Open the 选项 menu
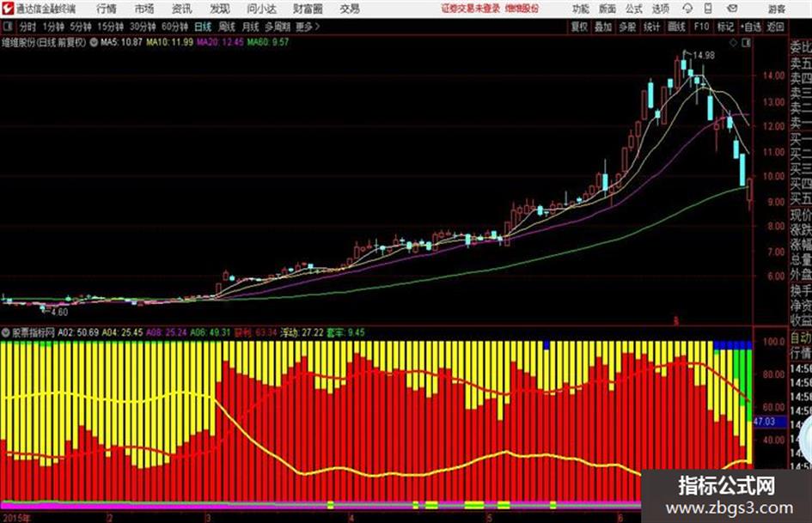This screenshot has width=812, height=523. coord(661,9)
